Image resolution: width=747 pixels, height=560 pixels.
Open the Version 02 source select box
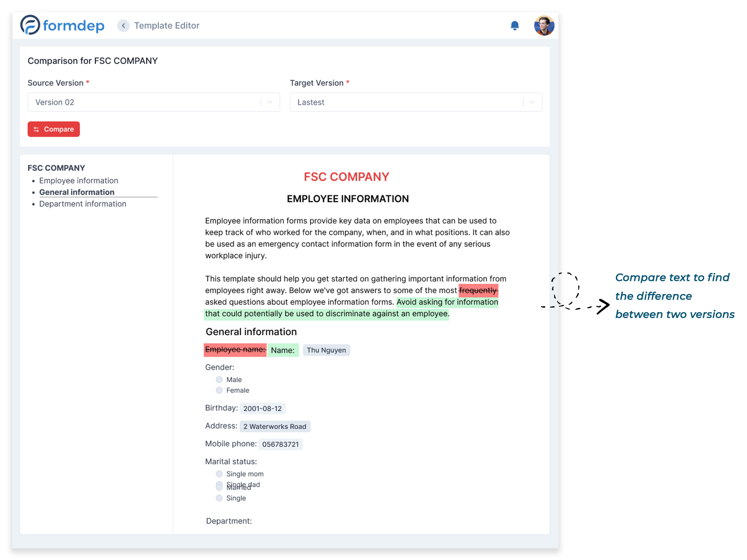[x=145, y=102]
